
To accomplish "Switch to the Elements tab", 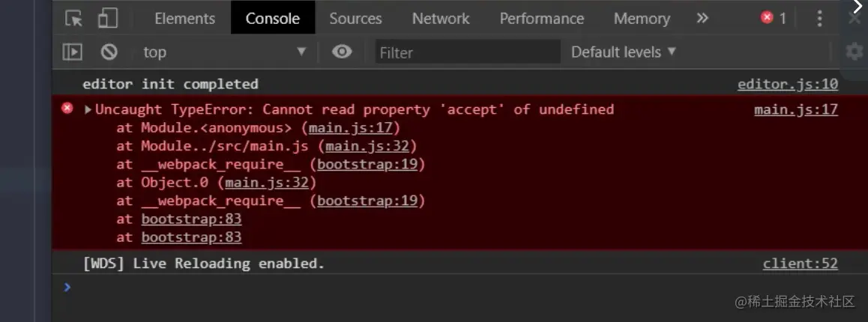I will [184, 18].
